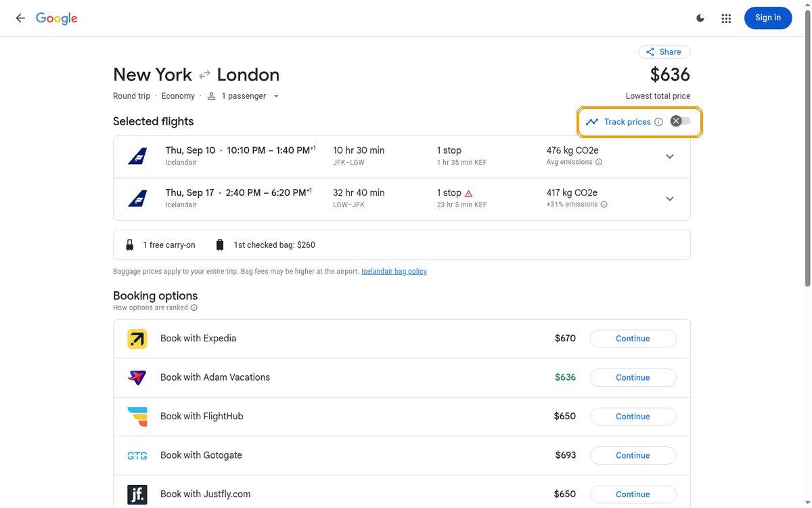The image size is (812, 508).
Task: Click the JFK–LGW route text
Action: tap(350, 163)
